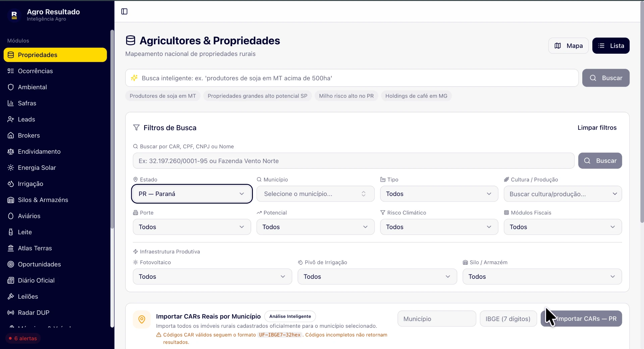Open the Município selector dropdown
Screen dimensions: 644x349
[315, 194]
